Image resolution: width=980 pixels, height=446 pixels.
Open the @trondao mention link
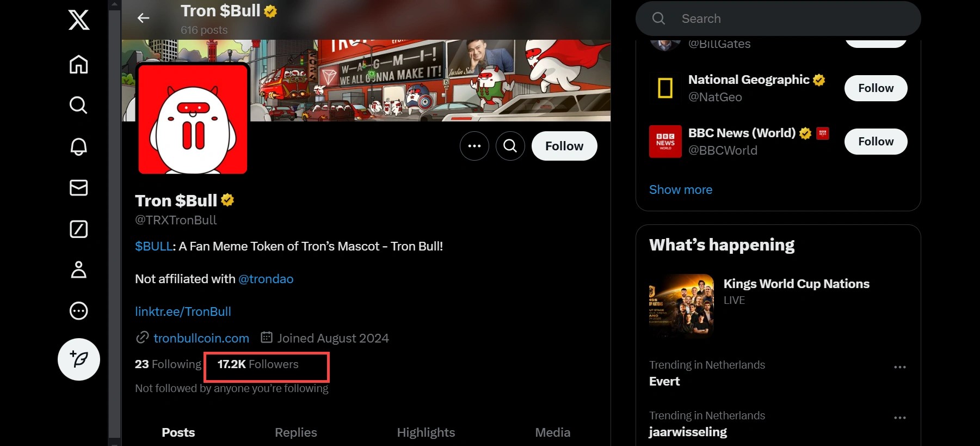(266, 279)
